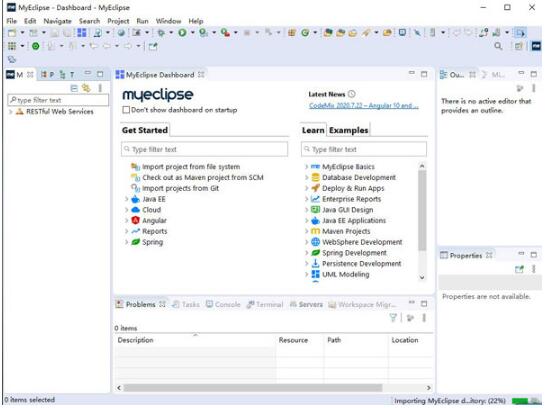Click the Latest News clock icon
This screenshot has width=557, height=408.
click(x=352, y=94)
